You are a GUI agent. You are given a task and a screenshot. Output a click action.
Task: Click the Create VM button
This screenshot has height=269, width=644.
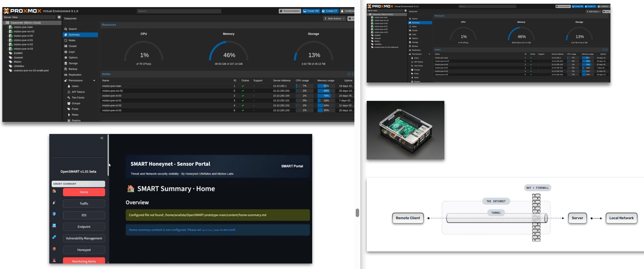(x=311, y=11)
